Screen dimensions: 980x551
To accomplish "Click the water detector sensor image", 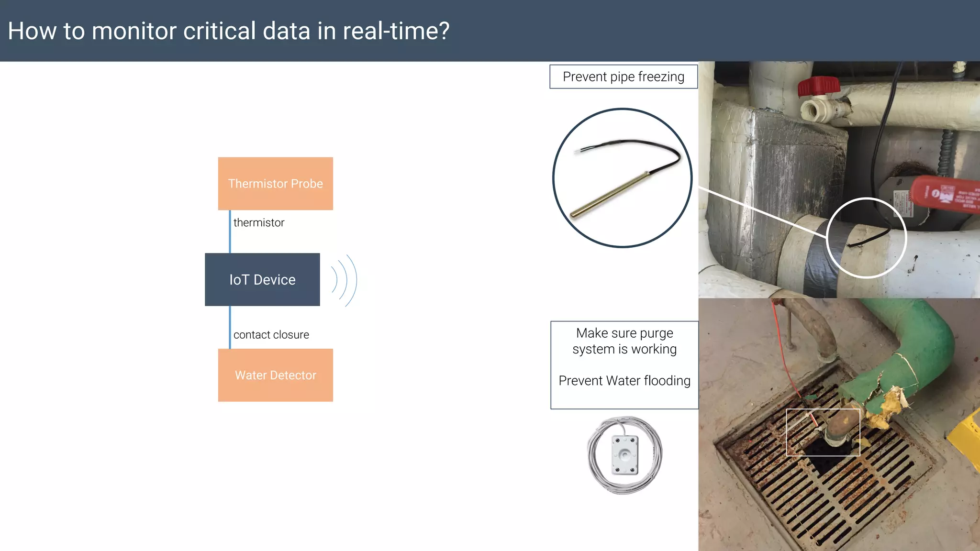I will click(x=625, y=454).
